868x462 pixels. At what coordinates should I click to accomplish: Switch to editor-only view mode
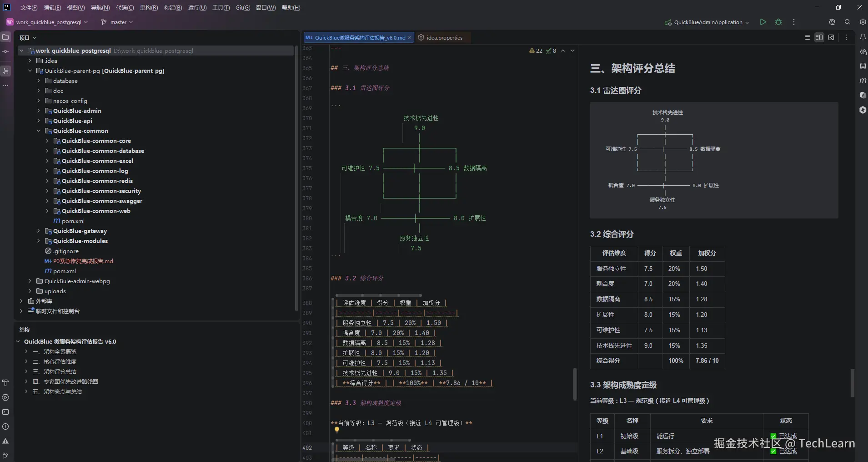point(808,37)
